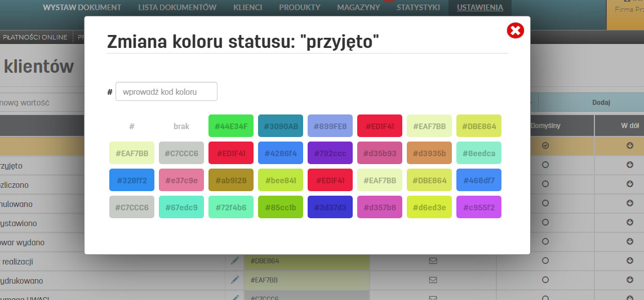Set w realizacji as the default status
The width and height of the screenshot is (644, 300).
(545, 261)
